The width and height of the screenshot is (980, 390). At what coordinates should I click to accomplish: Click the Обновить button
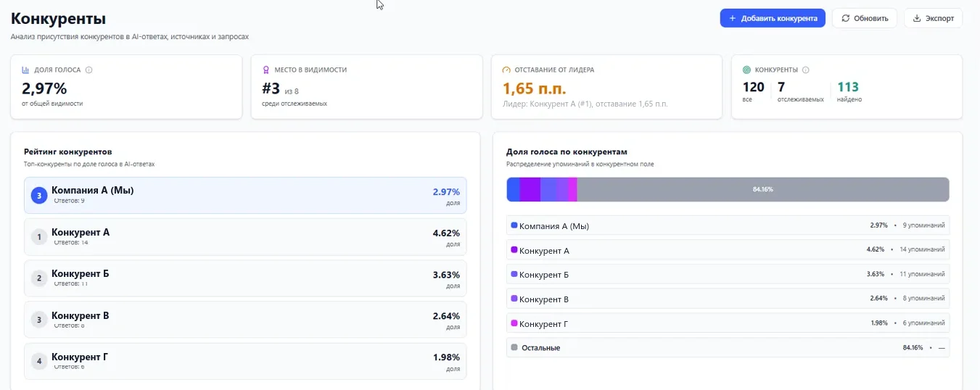pyautogui.click(x=865, y=18)
